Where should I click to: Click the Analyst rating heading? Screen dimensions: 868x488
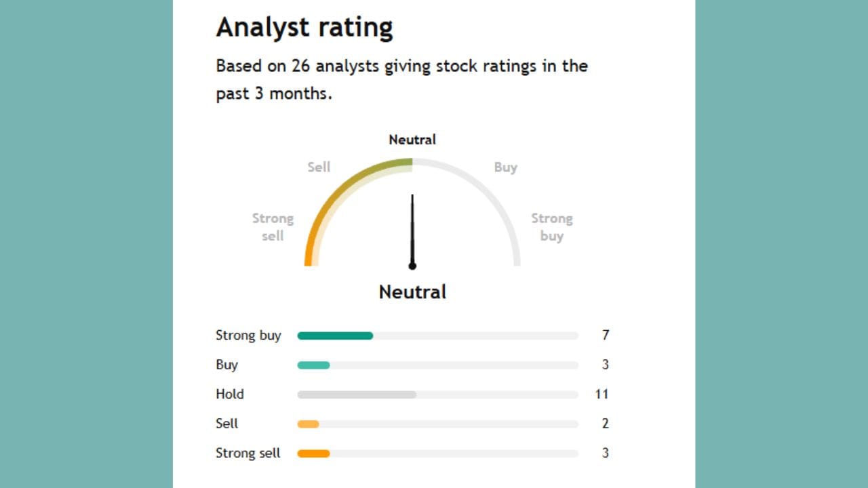304,28
